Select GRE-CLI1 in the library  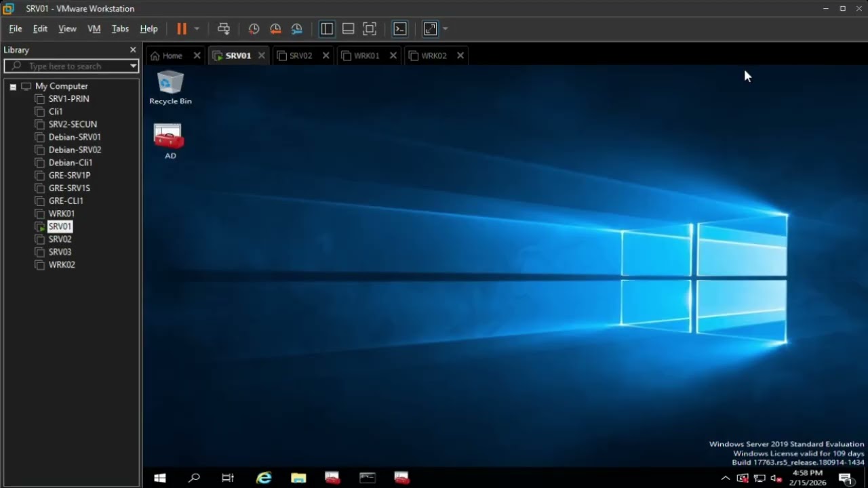point(66,201)
